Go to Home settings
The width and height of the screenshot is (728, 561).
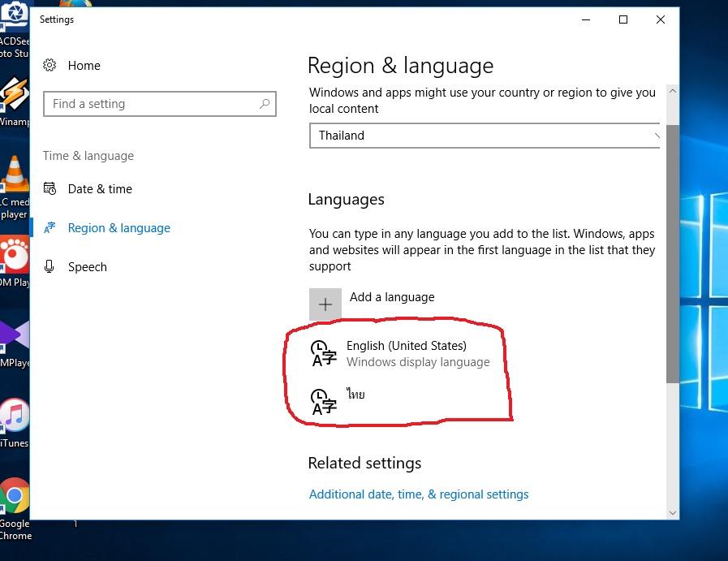pyautogui.click(x=84, y=66)
